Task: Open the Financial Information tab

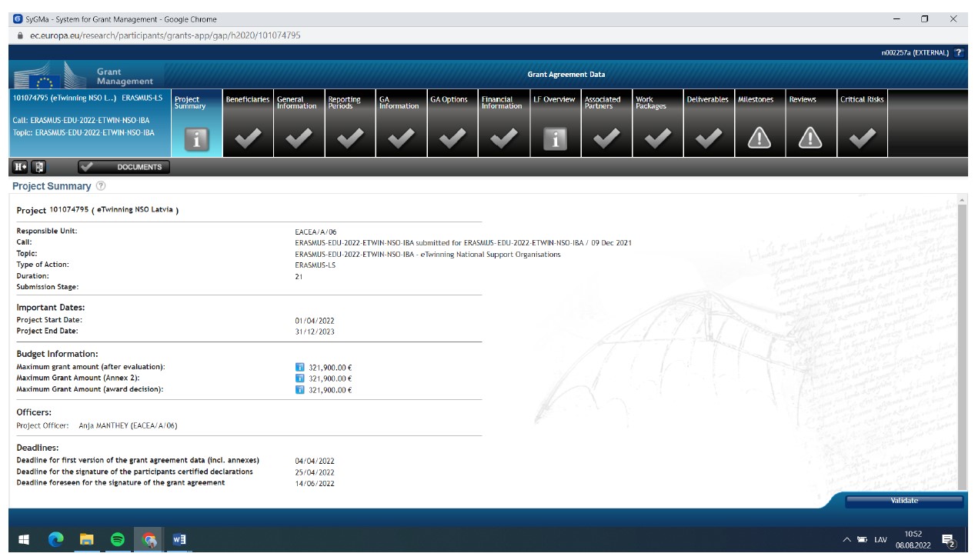Action: 503,122
